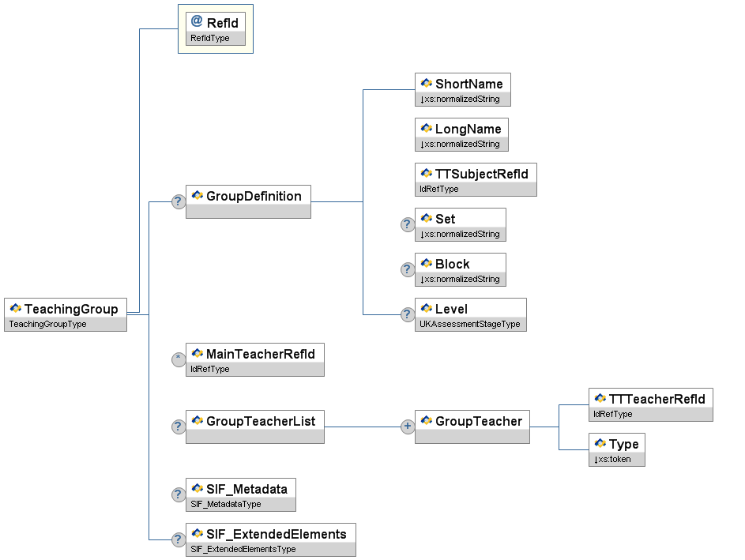Select the Level element node
745x560 pixels.
coord(451,309)
